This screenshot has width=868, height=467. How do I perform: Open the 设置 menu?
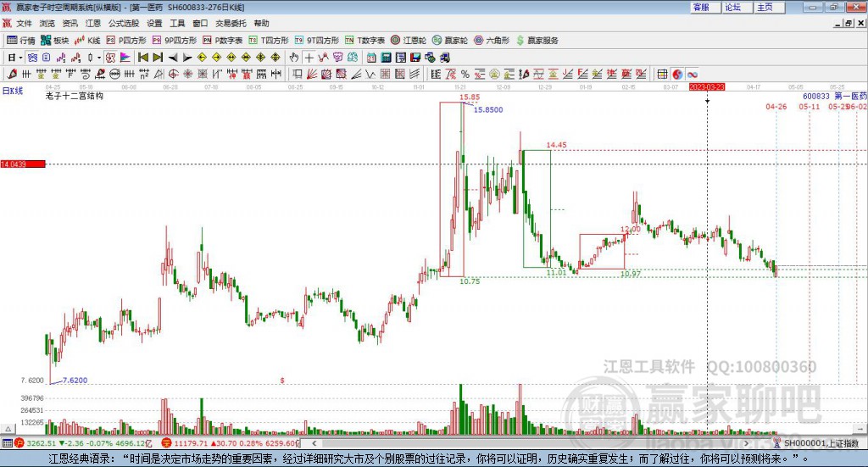154,23
